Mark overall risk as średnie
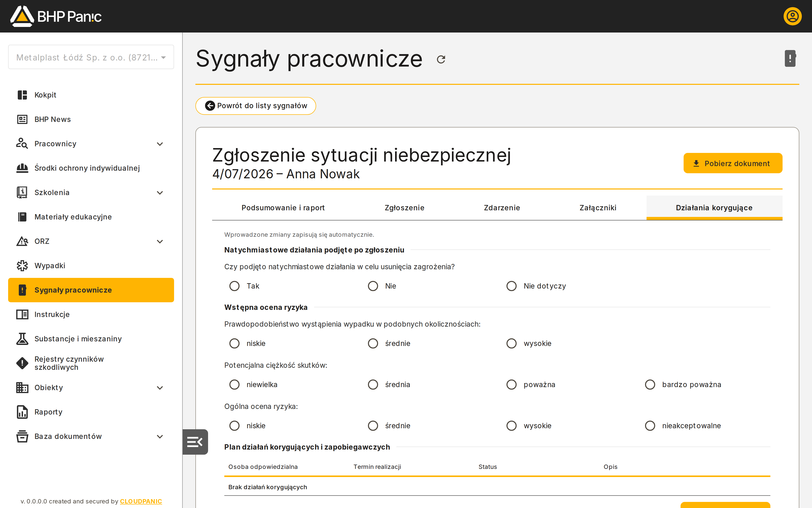This screenshot has height=508, width=812. [x=373, y=426]
